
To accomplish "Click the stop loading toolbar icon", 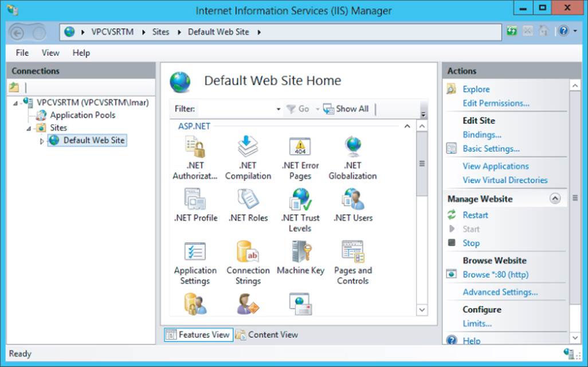I will pos(528,31).
